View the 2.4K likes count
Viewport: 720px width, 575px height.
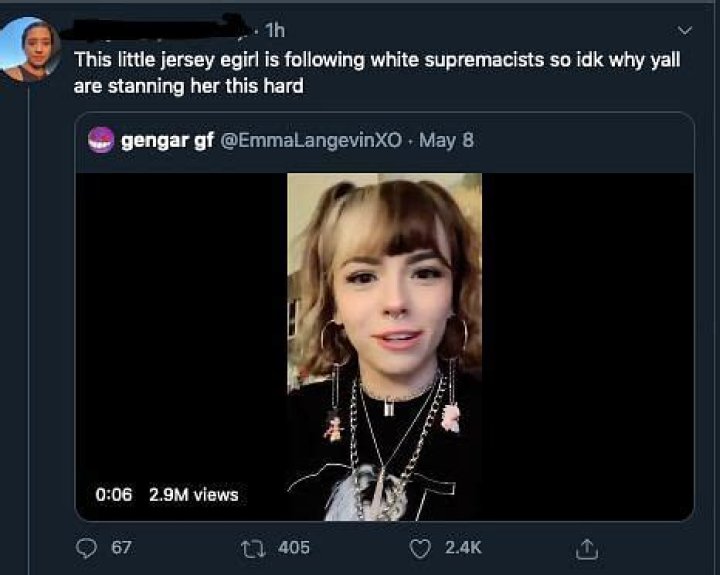pyautogui.click(x=463, y=547)
